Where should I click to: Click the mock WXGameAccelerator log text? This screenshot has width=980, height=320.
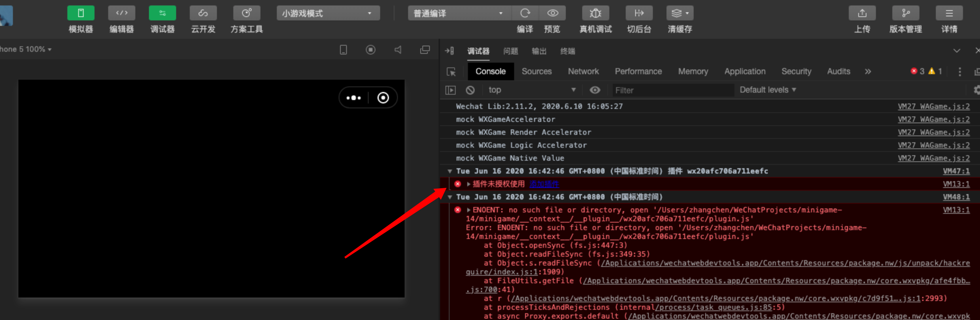[505, 119]
